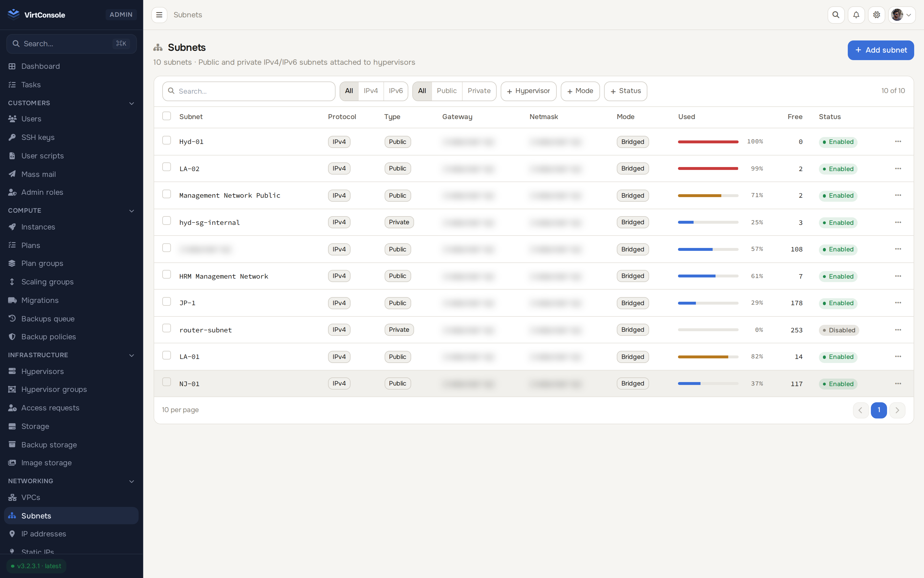
Task: Open row actions menu for NJ-01
Action: coord(898,384)
